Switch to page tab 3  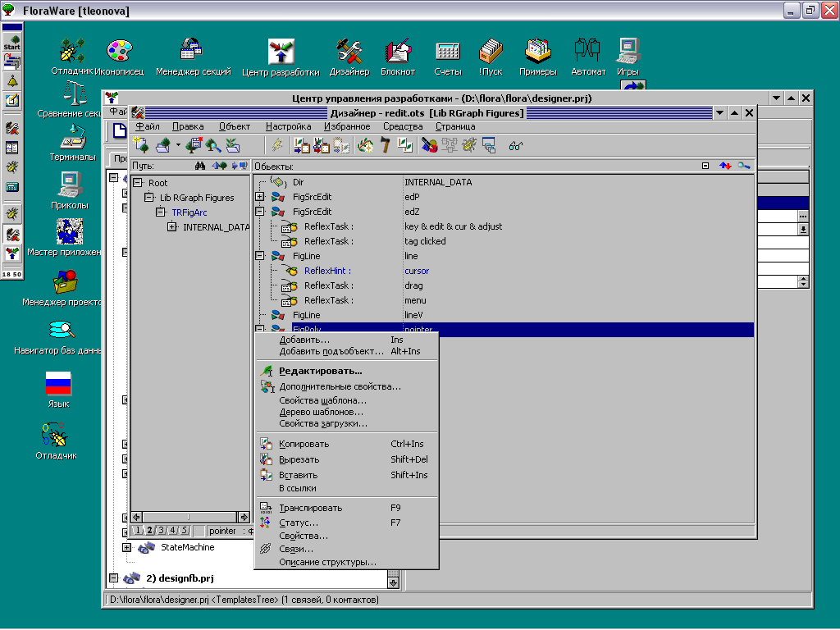coord(161,531)
